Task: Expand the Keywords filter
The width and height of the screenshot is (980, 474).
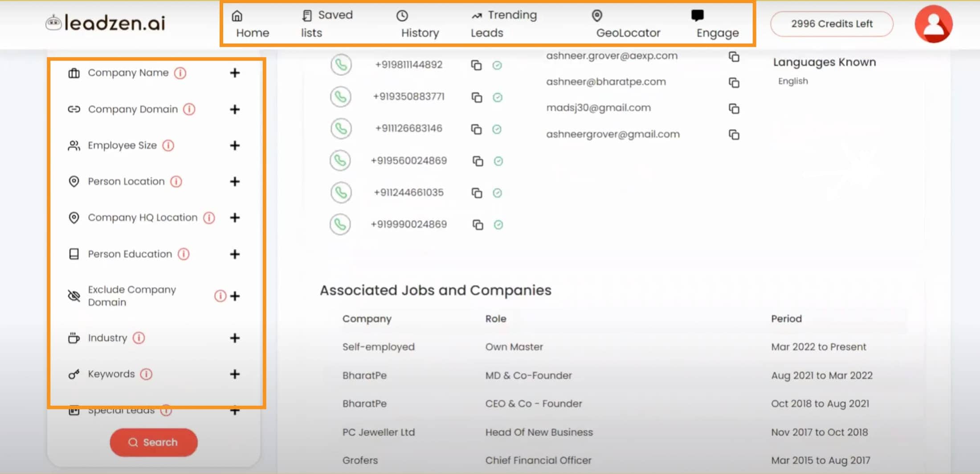Action: [x=235, y=374]
